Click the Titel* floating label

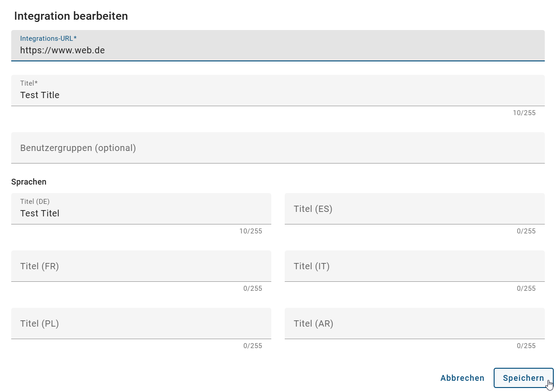point(29,83)
